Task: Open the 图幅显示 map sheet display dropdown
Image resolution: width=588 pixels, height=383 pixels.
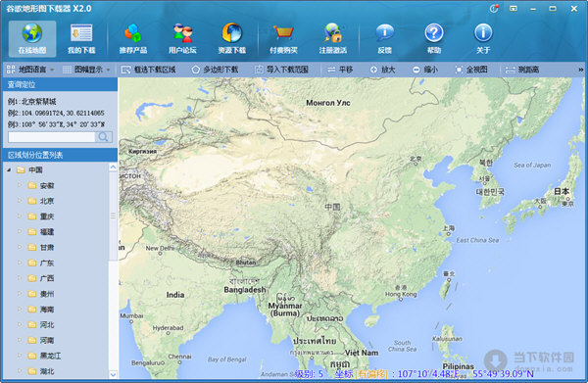Action: pyautogui.click(x=87, y=70)
